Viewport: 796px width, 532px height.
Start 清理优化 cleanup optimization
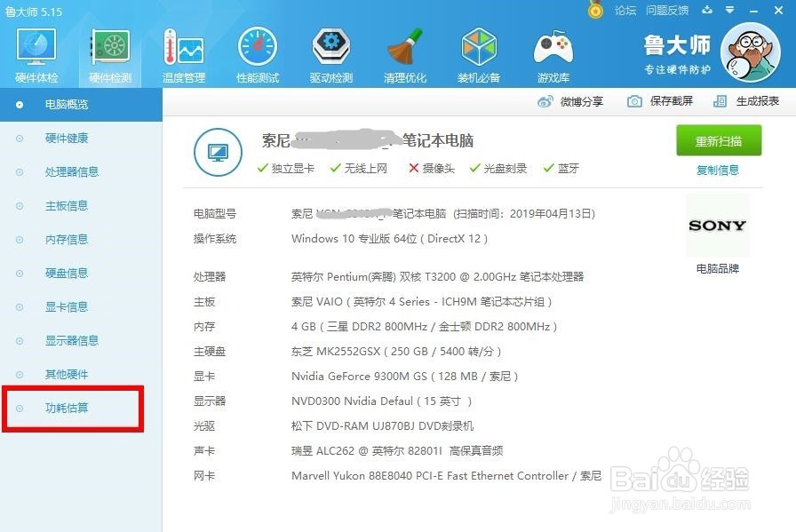click(x=404, y=49)
